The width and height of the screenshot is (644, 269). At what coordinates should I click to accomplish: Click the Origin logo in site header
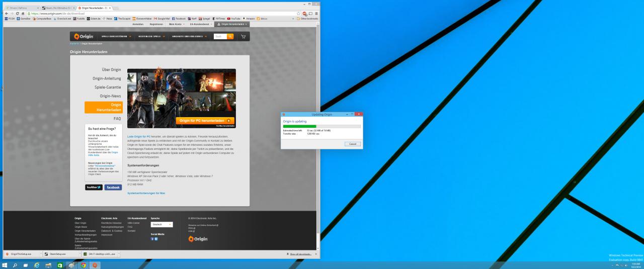[x=84, y=36]
